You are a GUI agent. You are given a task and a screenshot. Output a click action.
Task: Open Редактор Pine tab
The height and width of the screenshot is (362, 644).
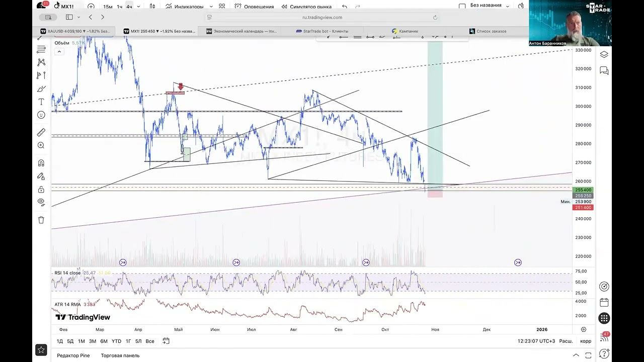pyautogui.click(x=73, y=355)
